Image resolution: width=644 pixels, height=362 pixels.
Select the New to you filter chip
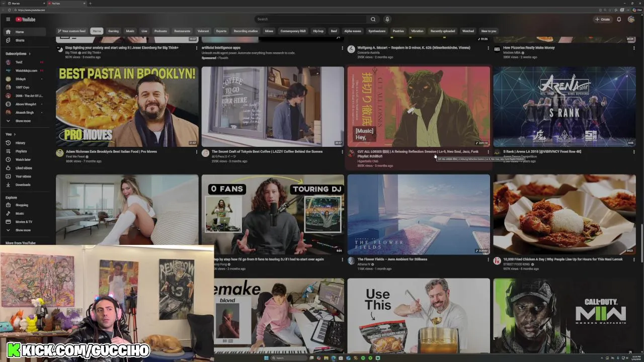489,31
